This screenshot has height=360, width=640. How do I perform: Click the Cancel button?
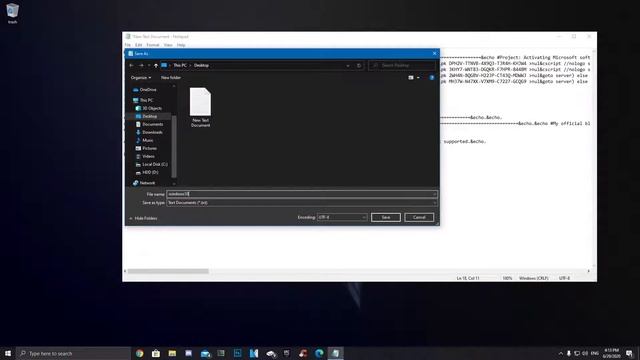click(419, 218)
